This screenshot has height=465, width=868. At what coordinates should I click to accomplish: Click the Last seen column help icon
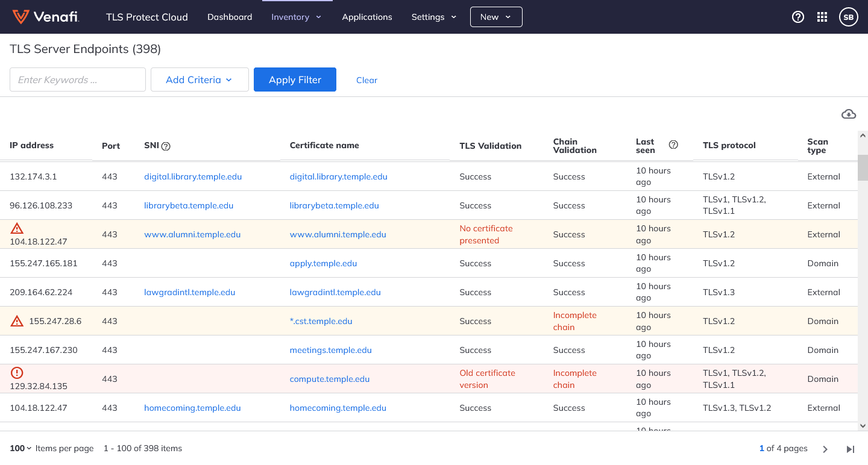tap(673, 145)
